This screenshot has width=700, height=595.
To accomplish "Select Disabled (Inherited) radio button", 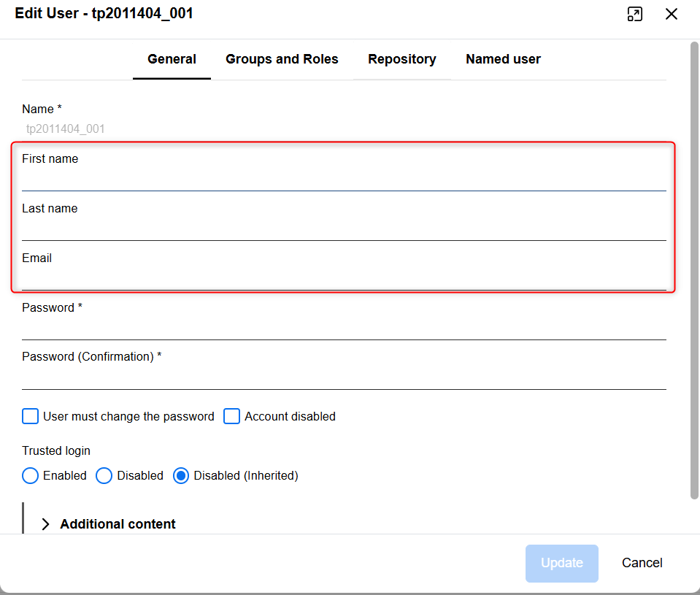I will tap(180, 475).
